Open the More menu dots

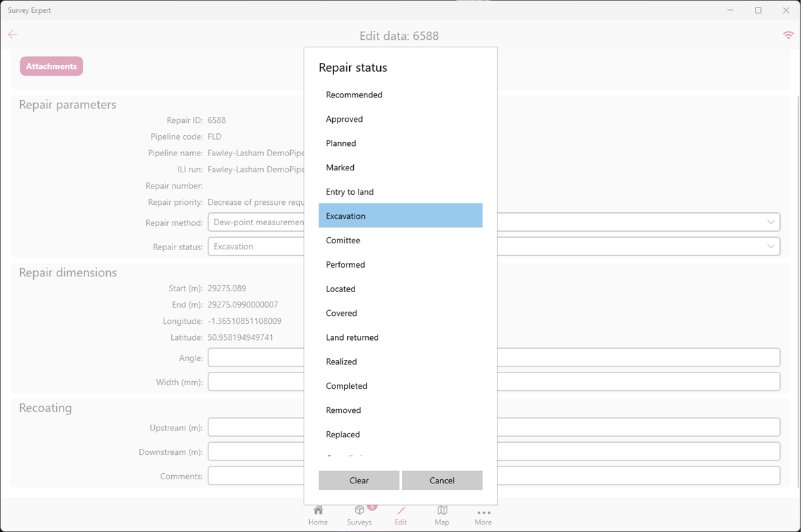(x=483, y=512)
